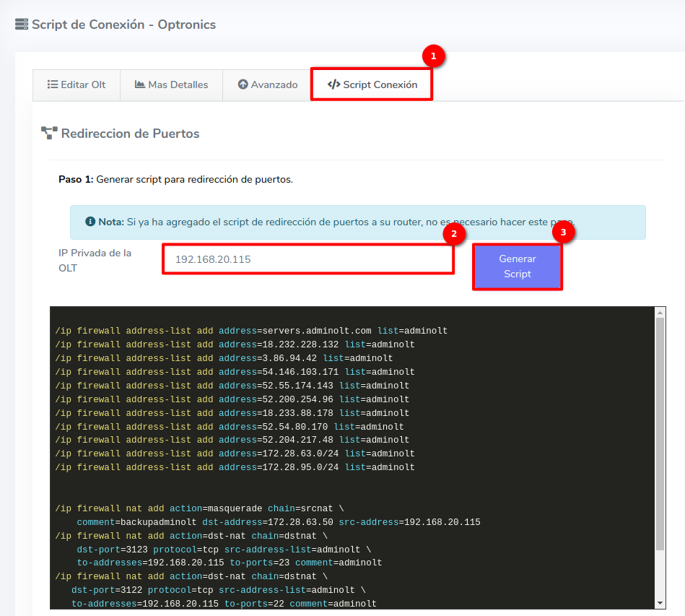Click the up-arrow circle icon on Avanzado tab
Viewport: 685px width, 616px height.
click(243, 84)
